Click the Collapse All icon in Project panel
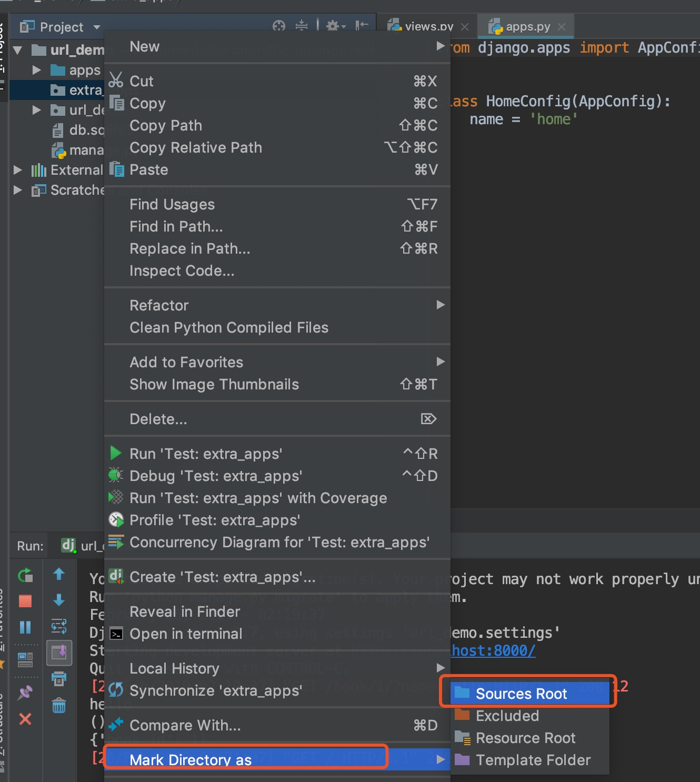Viewport: 700px width, 782px height. tap(302, 26)
